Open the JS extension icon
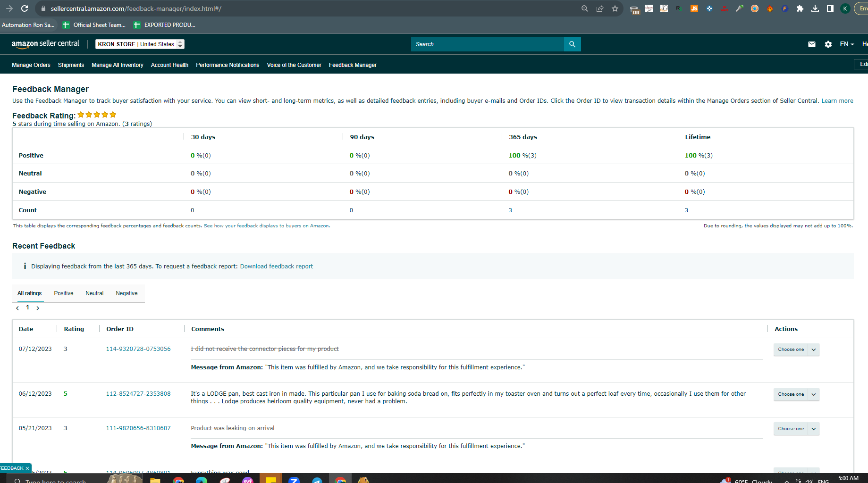The width and height of the screenshot is (868, 483). point(694,8)
